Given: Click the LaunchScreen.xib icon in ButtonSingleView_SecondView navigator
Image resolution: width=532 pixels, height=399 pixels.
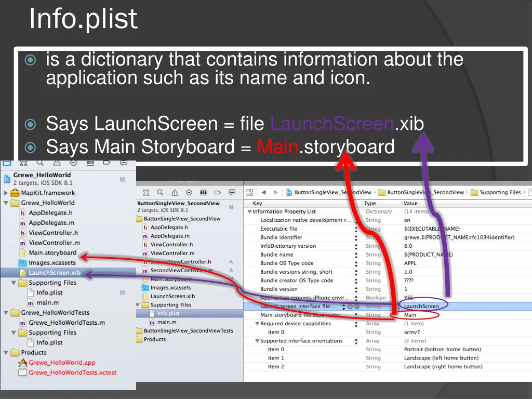Looking at the screenshot, I should coord(145,296).
